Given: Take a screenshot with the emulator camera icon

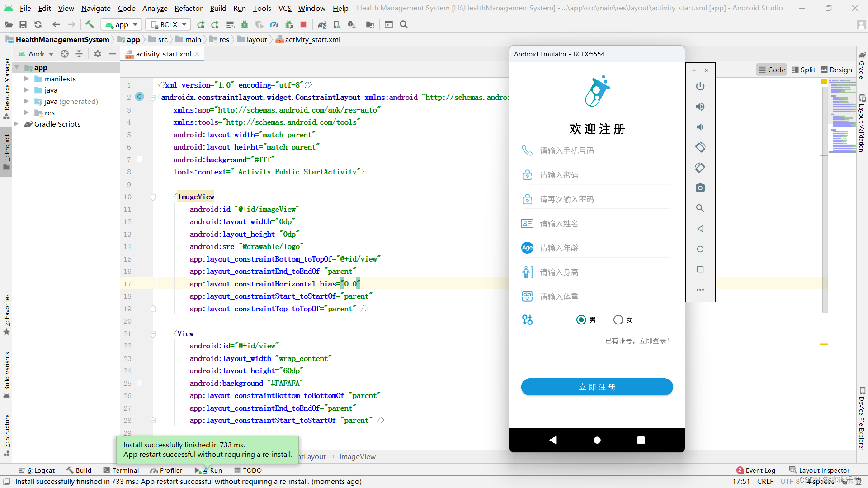Looking at the screenshot, I should [700, 188].
